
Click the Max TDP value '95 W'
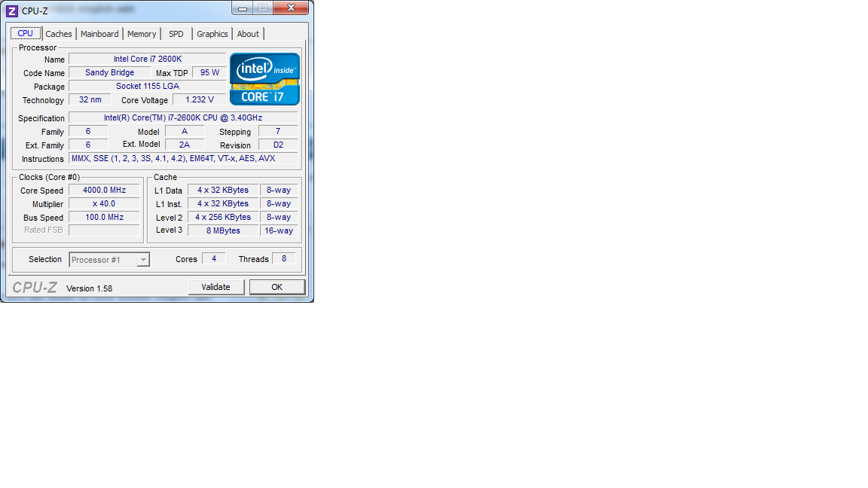coord(209,72)
